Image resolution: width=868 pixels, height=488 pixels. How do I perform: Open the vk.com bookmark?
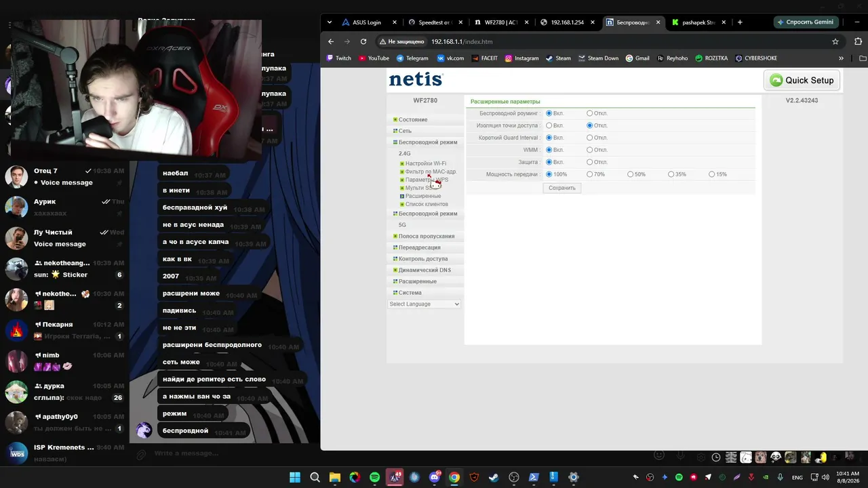[450, 58]
